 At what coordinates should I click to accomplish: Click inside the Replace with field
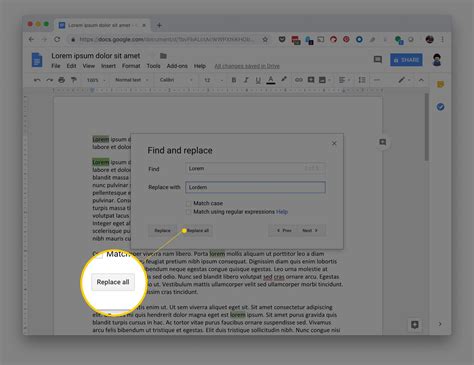tap(255, 187)
